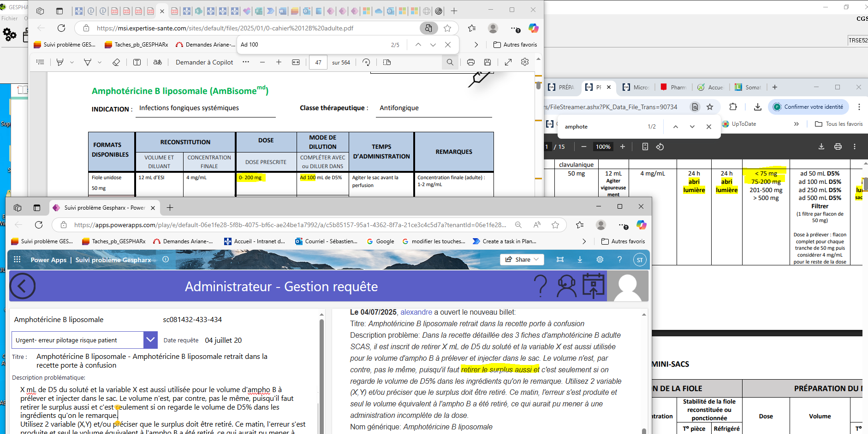Toggle fit to page in Chrome PDF viewer
Image resolution: width=868 pixels, height=434 pixels.
pyautogui.click(x=645, y=147)
